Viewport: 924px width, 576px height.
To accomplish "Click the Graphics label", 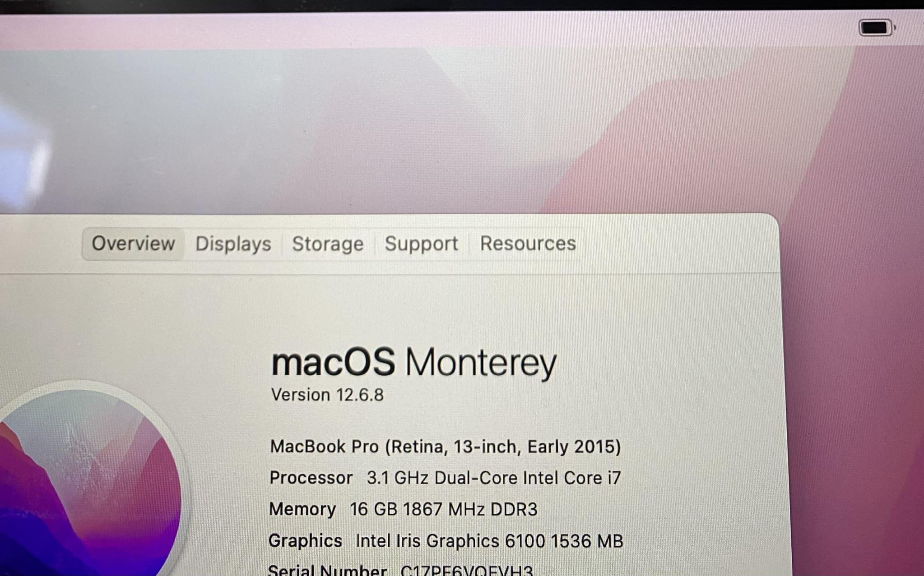I will (305, 540).
